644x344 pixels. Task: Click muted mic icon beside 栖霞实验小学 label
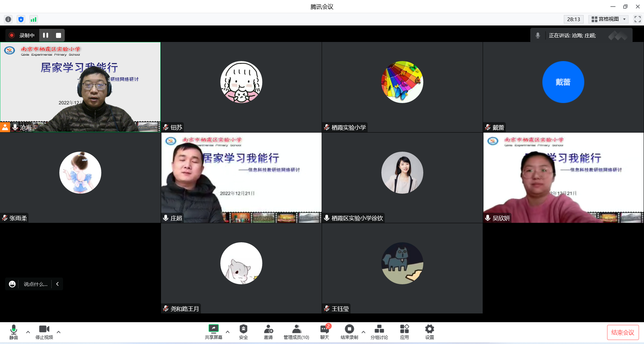coord(327,127)
